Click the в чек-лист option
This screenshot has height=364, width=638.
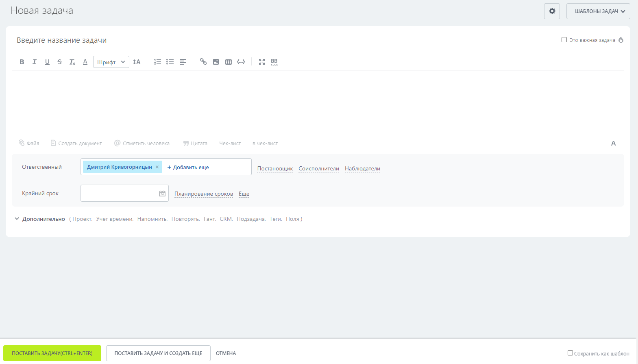coord(265,143)
